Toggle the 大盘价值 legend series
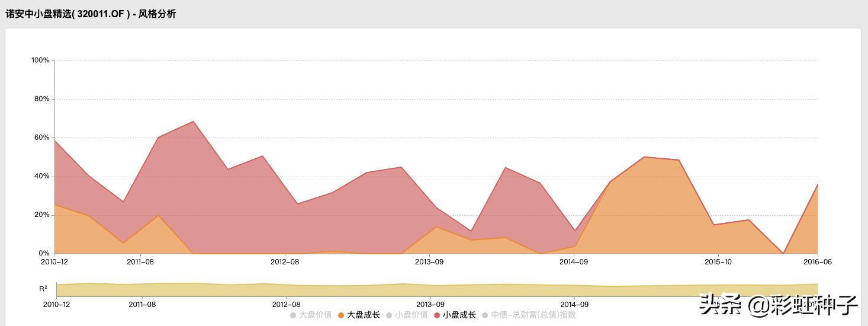868x326 pixels. (x=311, y=315)
